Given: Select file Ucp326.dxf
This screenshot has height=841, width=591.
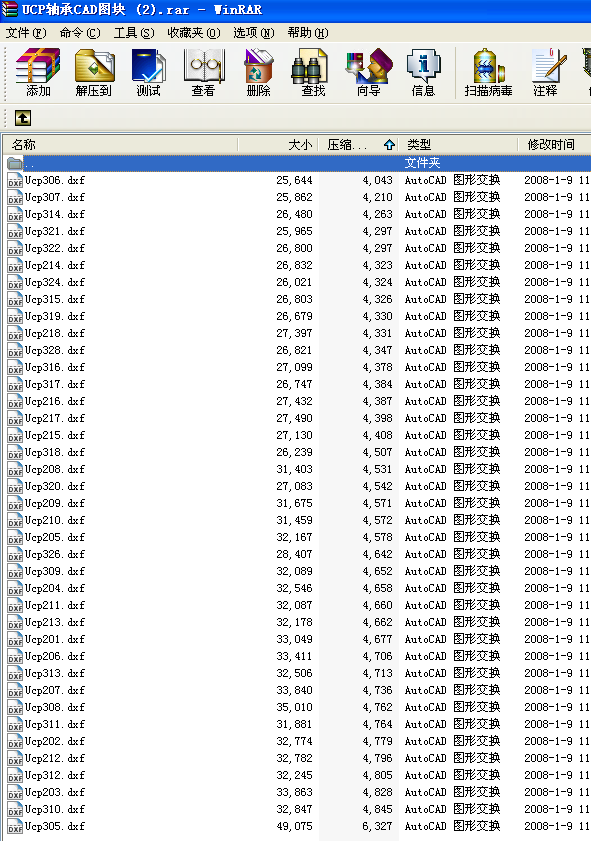Looking at the screenshot, I should 55,554.
